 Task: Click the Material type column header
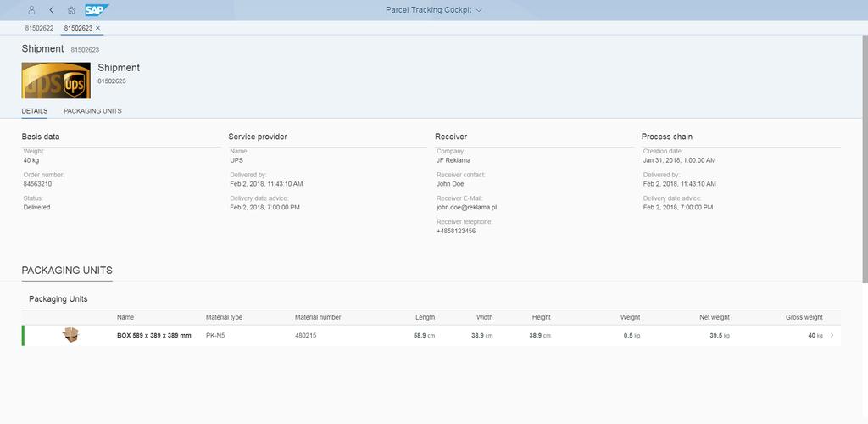point(224,317)
